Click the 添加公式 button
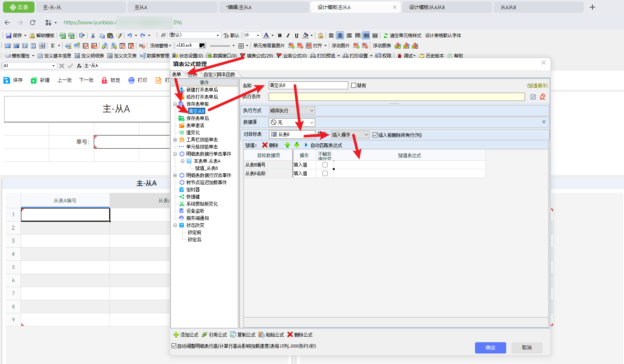The image size is (624, 364). pyautogui.click(x=186, y=335)
